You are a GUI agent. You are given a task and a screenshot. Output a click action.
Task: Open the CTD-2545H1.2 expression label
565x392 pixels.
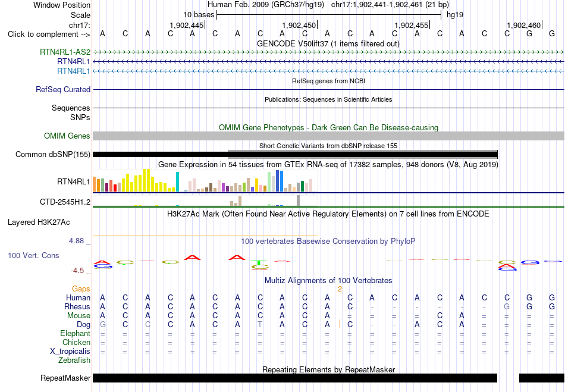[65, 202]
